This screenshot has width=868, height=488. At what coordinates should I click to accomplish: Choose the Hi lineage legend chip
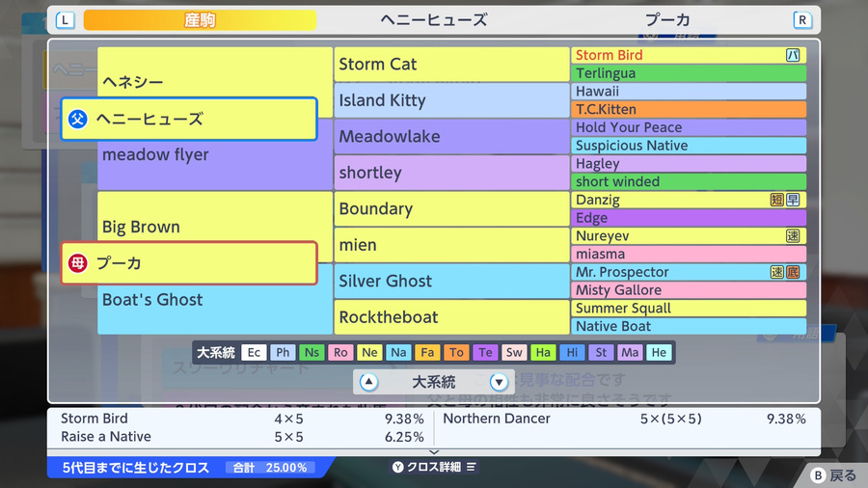click(x=572, y=352)
